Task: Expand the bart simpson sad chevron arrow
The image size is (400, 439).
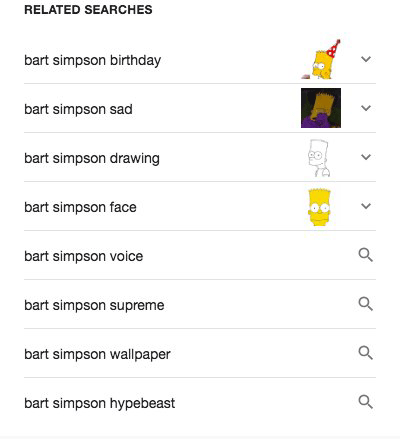Action: tap(366, 108)
